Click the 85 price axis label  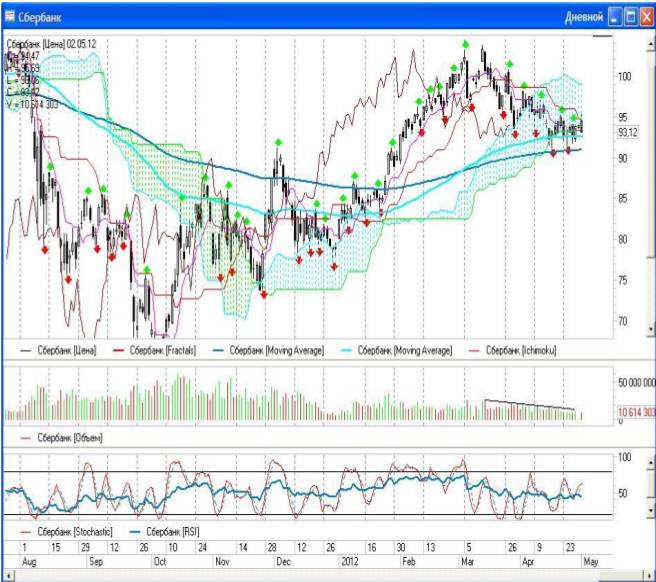623,198
